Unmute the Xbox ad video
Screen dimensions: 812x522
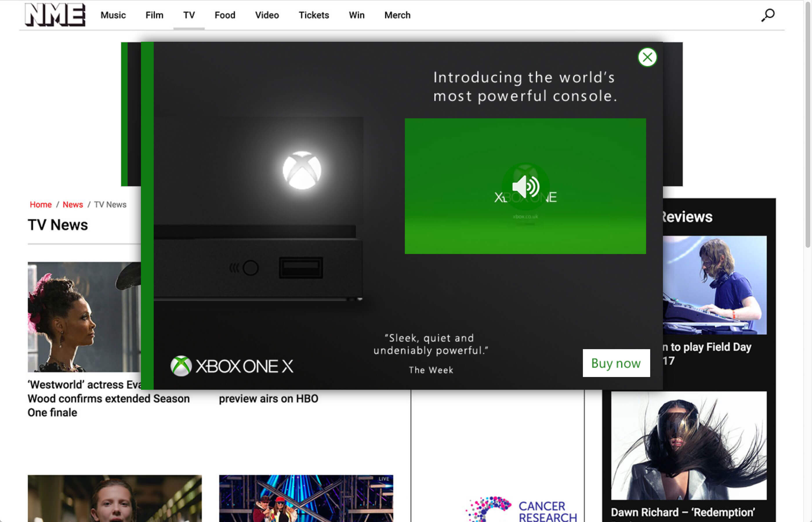[525, 186]
